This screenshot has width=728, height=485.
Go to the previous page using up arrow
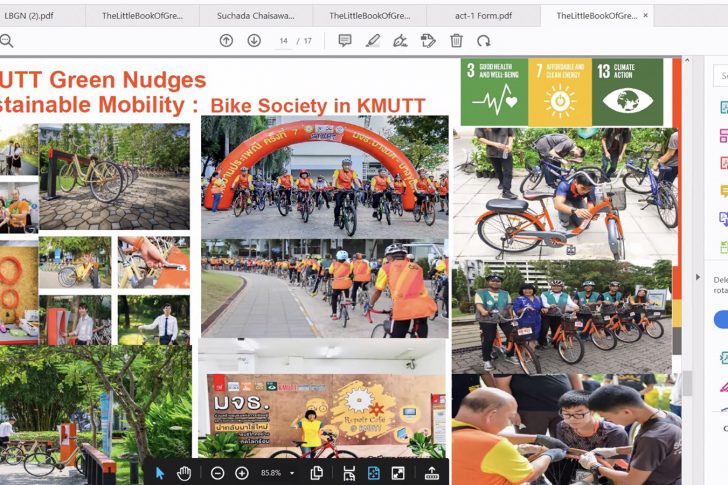(x=226, y=40)
